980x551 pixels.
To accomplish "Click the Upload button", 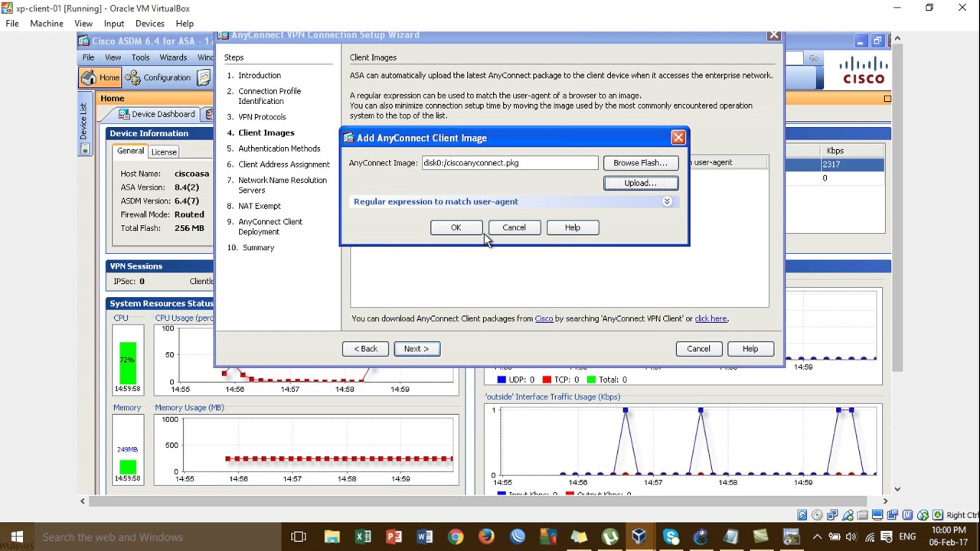I will (640, 183).
